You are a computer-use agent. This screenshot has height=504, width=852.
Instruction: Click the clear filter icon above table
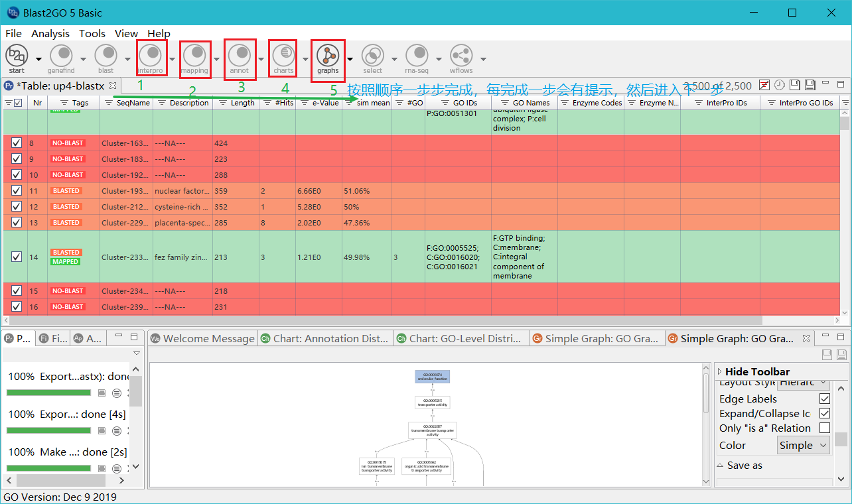tap(764, 85)
